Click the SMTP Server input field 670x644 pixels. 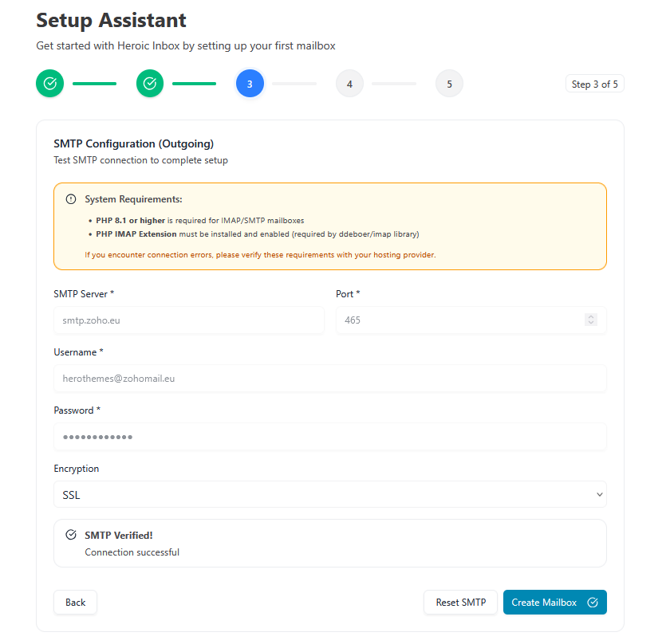(189, 320)
